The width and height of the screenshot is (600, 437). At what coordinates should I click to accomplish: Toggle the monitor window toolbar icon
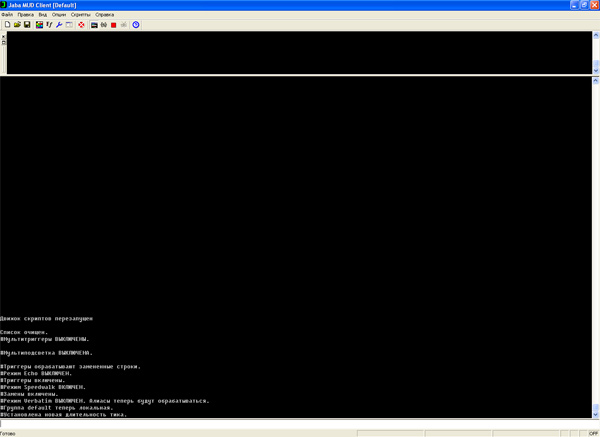(x=94, y=25)
